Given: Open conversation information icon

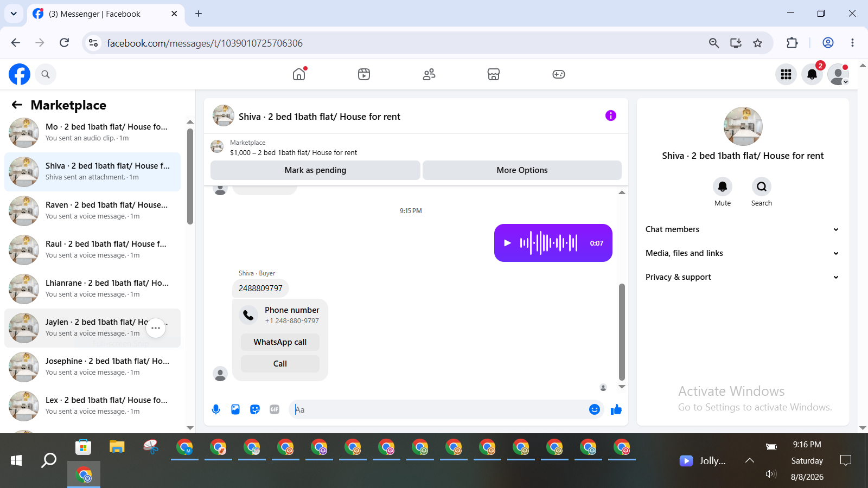Looking at the screenshot, I should (611, 115).
